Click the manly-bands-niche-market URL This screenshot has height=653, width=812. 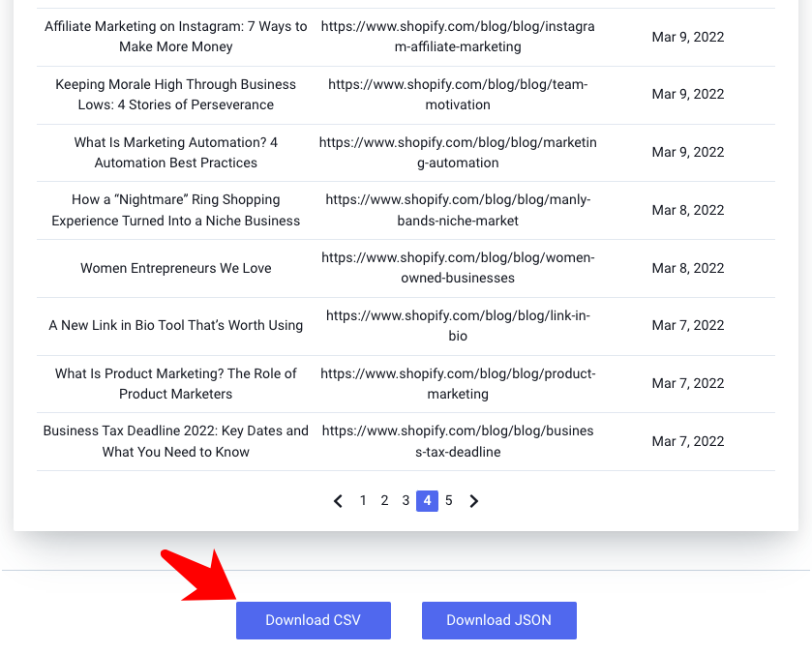click(458, 210)
